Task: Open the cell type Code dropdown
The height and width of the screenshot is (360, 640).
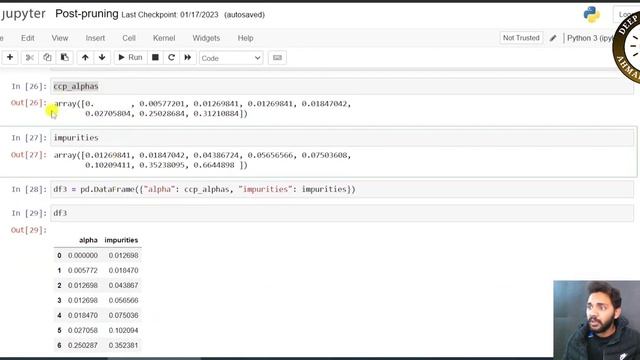Action: [231, 58]
